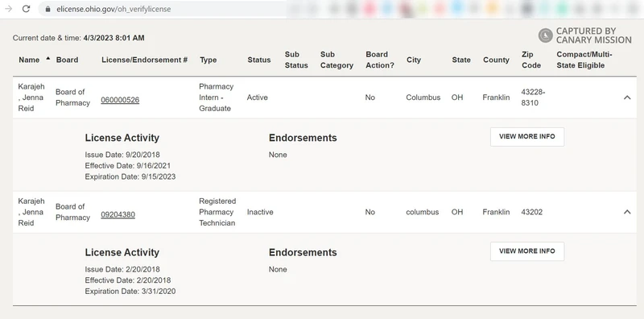Image resolution: width=644 pixels, height=319 pixels.
Task: Open license number 09204380 link
Action: tap(118, 214)
